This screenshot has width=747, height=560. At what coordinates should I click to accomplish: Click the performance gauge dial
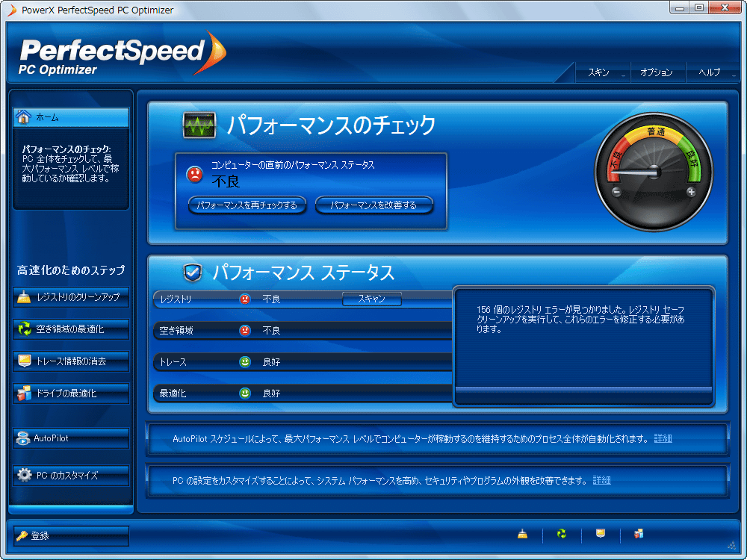pos(654,172)
